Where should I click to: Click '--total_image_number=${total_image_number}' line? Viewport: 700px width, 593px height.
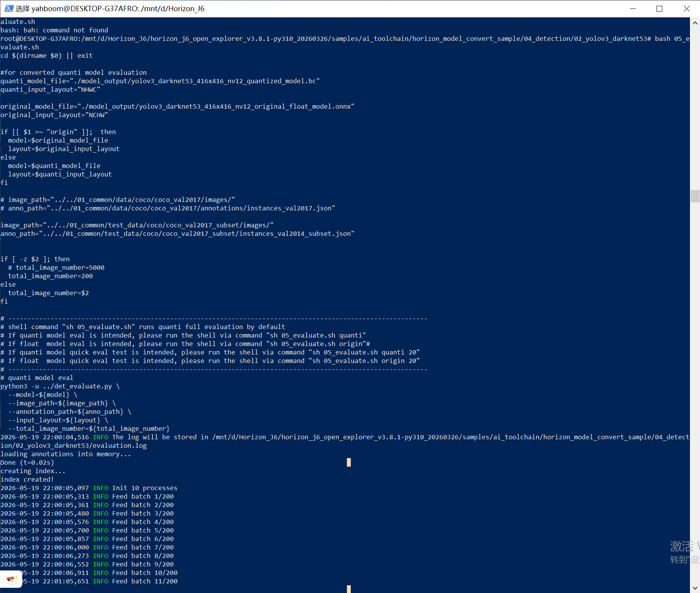[89, 428]
